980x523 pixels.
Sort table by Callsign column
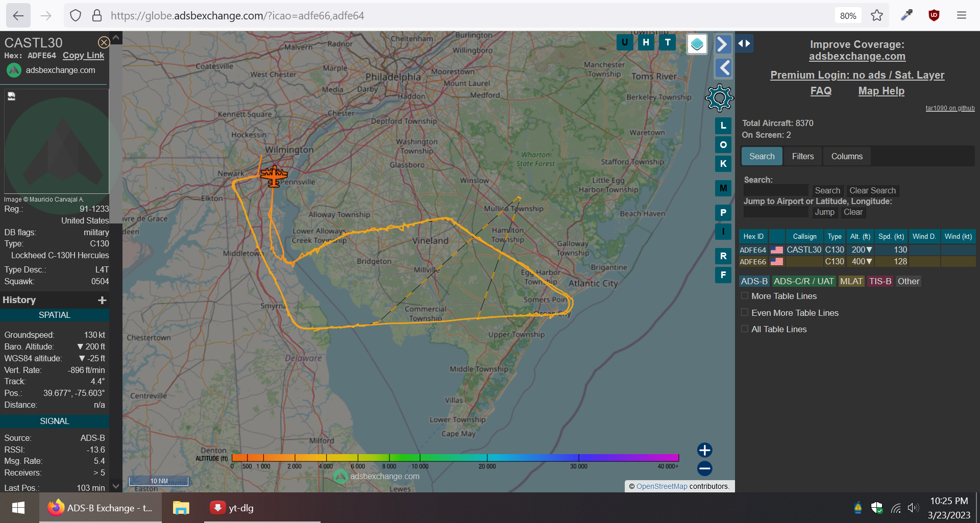coord(804,236)
